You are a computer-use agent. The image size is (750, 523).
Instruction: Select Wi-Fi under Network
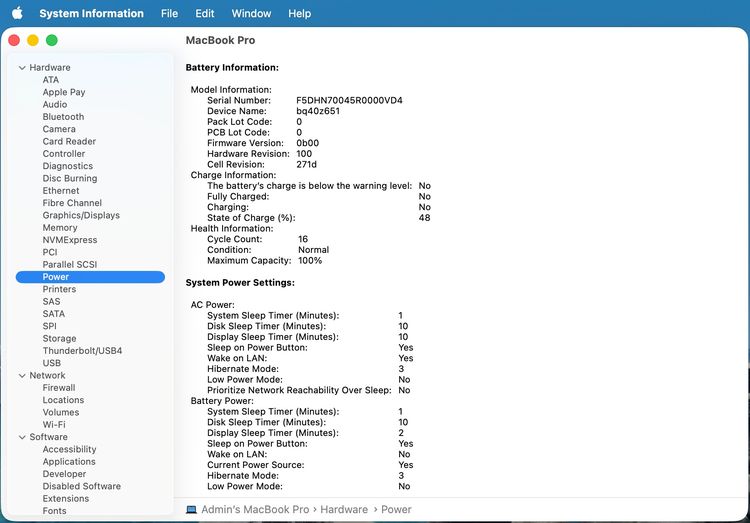[54, 425]
